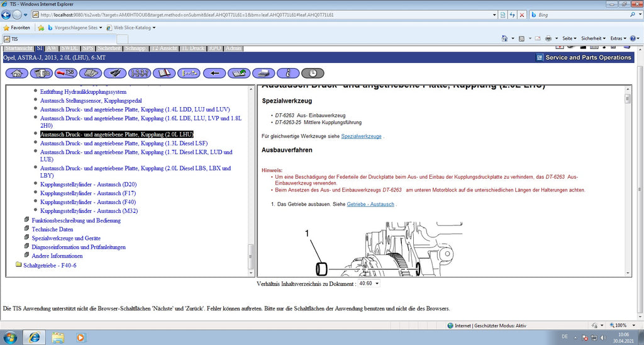Click the IE stop loading red X

click(522, 15)
